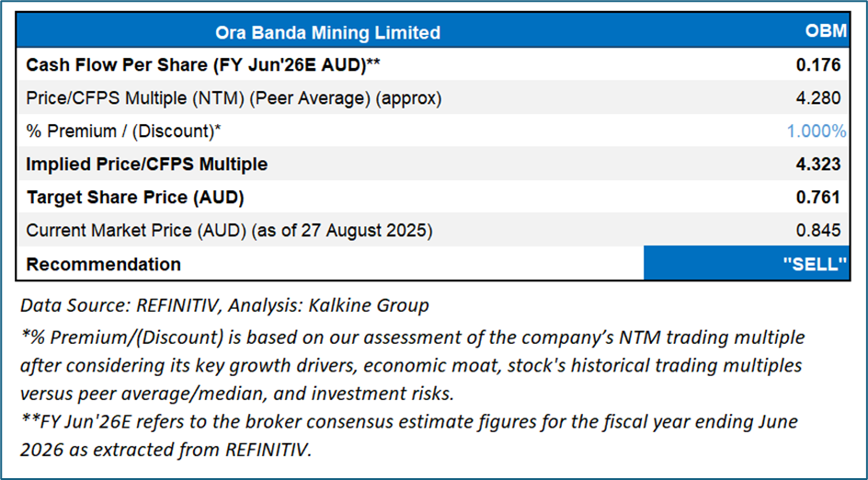Select the Target Share Price (AUD) label

(135, 198)
